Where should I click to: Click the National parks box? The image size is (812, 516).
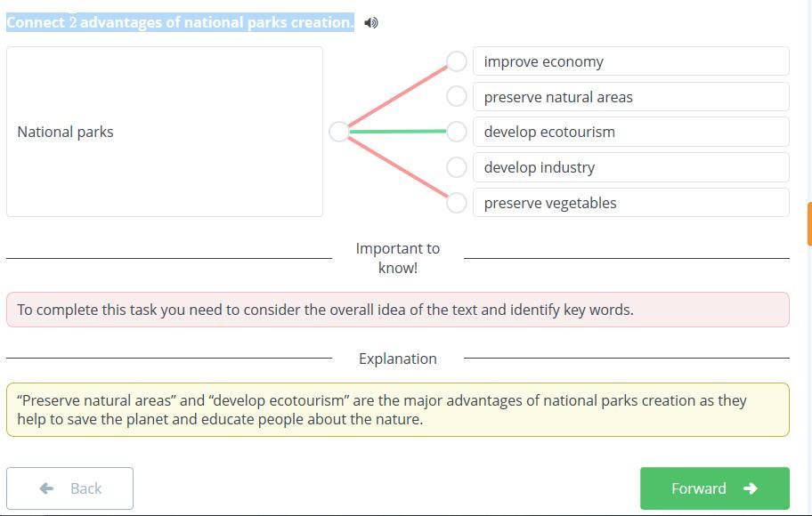[165, 132]
